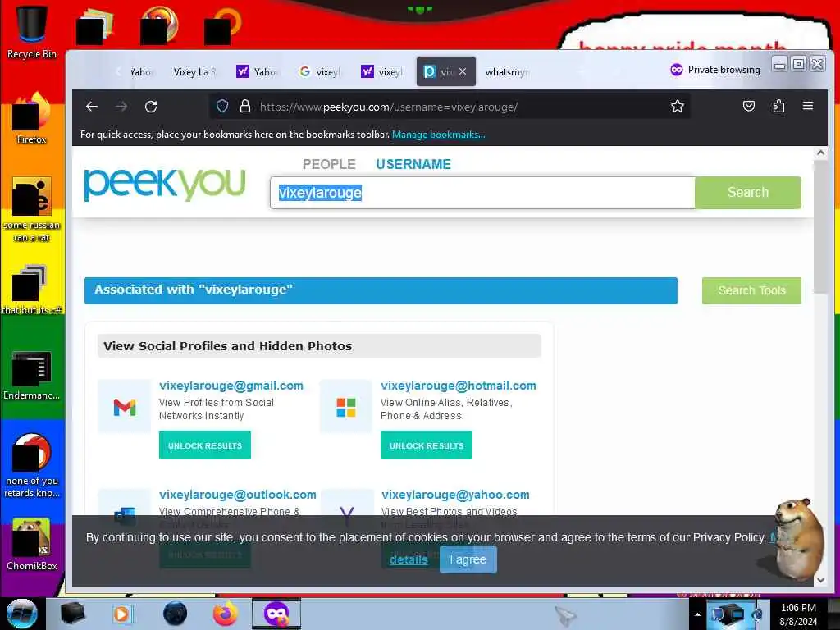
Task: Open the vixeylarouge@hotmail.com link
Action: point(458,386)
